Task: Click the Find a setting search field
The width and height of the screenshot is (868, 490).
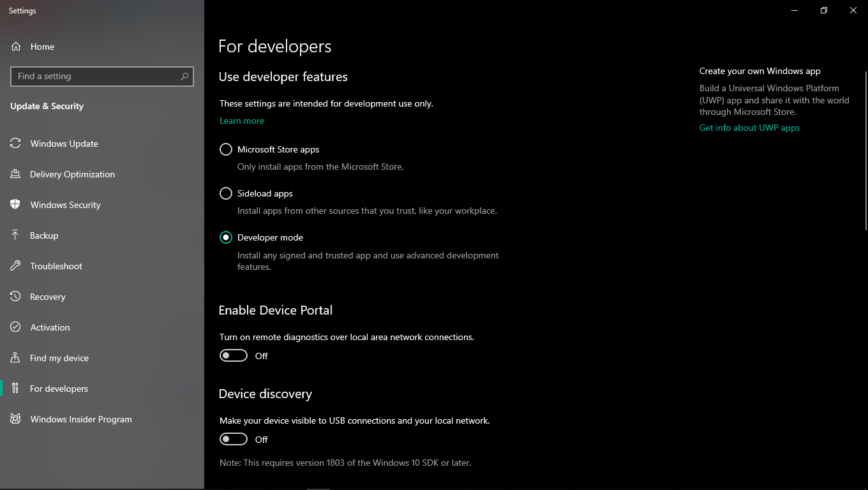Action: point(96,77)
